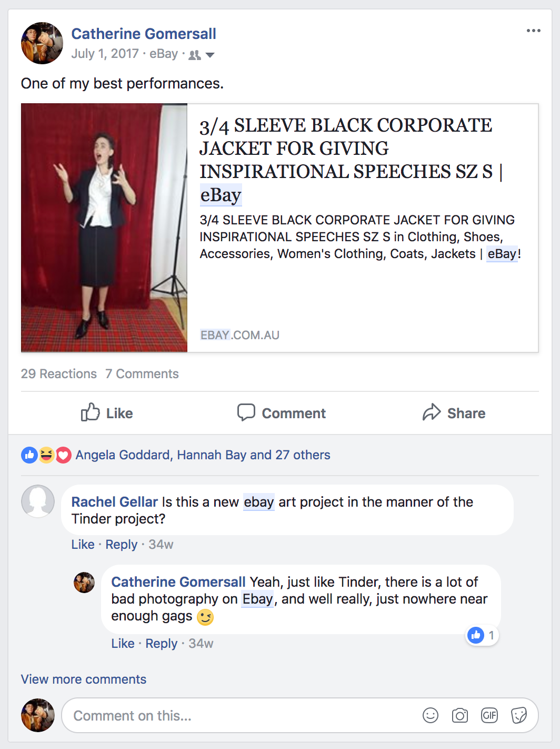Share the post using Share arrow
This screenshot has height=749, width=560.
[x=454, y=413]
